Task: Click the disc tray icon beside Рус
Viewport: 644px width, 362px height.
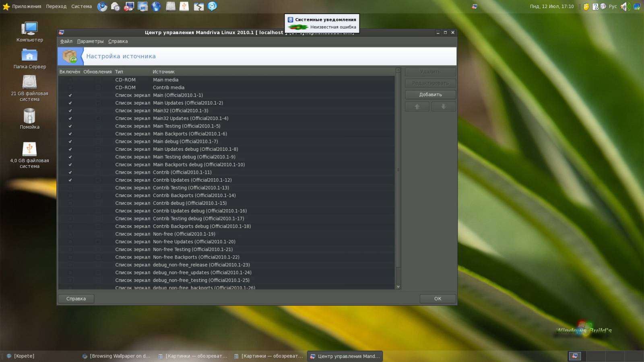Action: [603, 6]
